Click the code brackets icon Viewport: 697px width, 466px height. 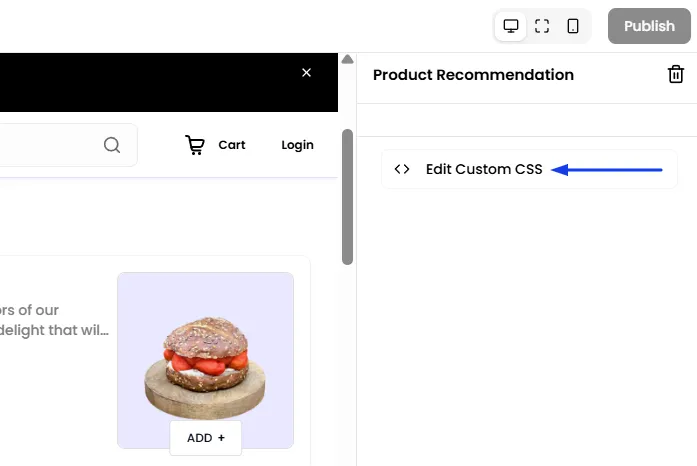(x=402, y=169)
